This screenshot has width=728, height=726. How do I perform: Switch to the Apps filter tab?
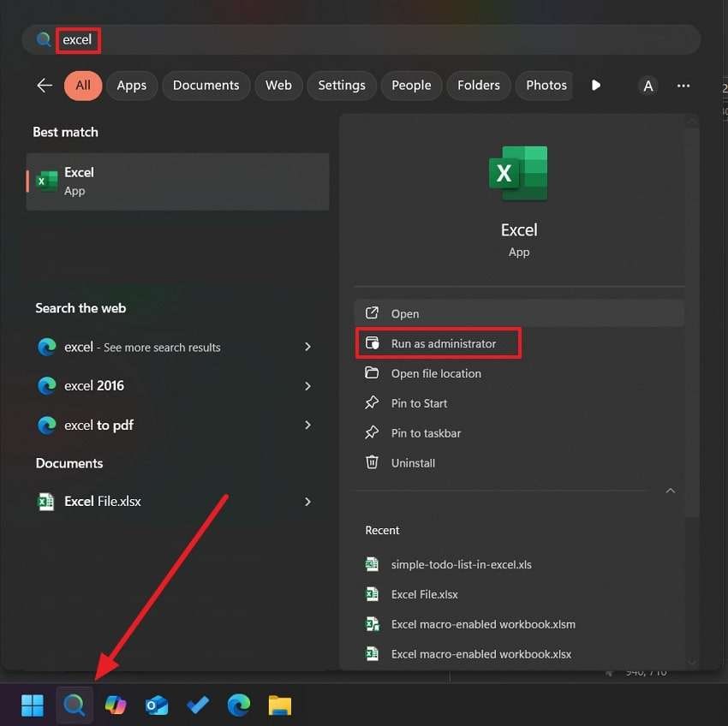132,86
